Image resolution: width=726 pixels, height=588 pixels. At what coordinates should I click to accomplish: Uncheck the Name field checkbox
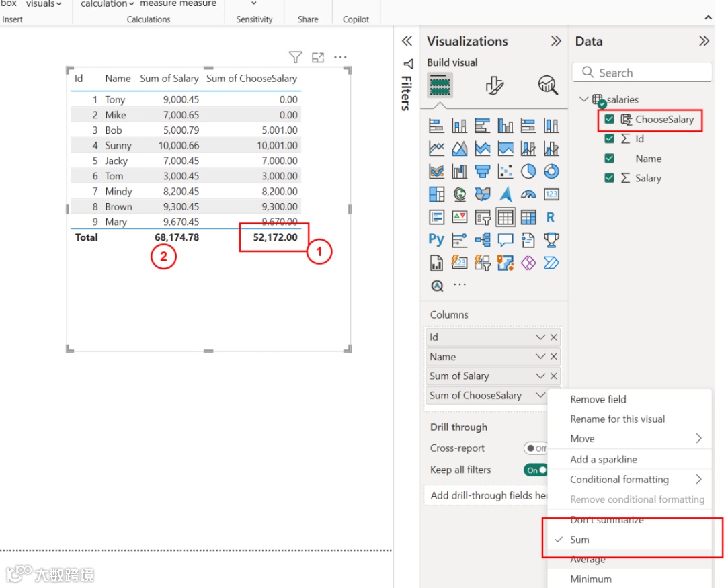[x=609, y=159]
